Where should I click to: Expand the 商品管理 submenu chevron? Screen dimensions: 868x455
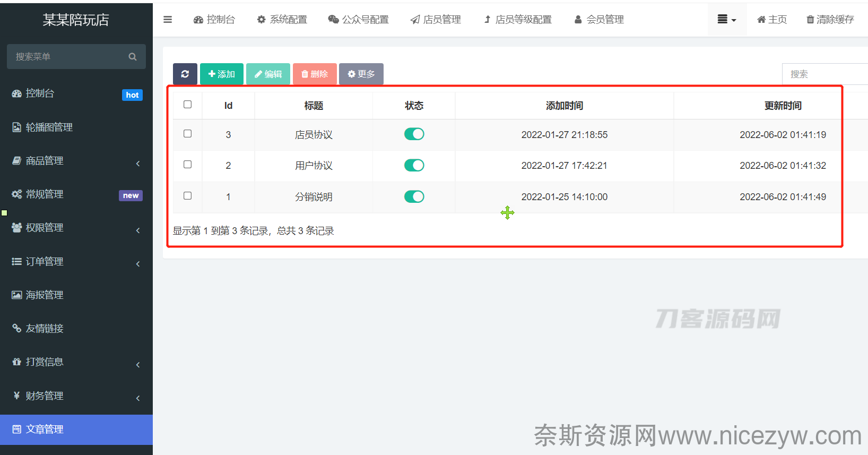[138, 164]
